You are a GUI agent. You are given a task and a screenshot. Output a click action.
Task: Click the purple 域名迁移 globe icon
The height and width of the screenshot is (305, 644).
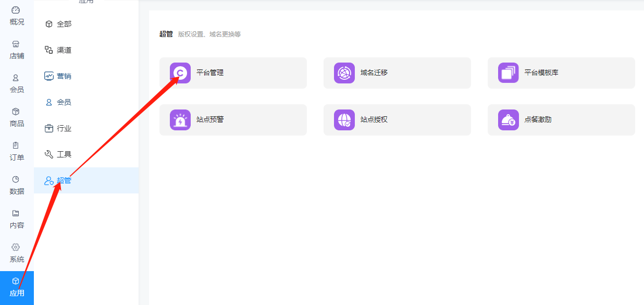pos(344,73)
